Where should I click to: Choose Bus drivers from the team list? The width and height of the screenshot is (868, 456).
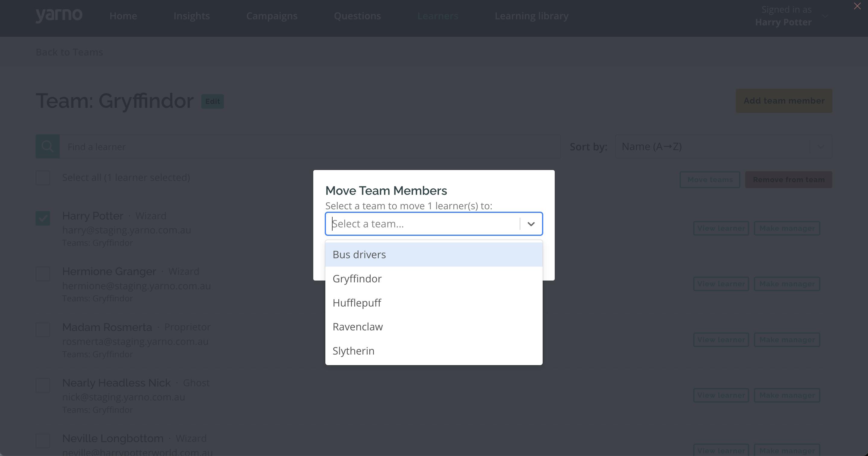click(x=434, y=254)
